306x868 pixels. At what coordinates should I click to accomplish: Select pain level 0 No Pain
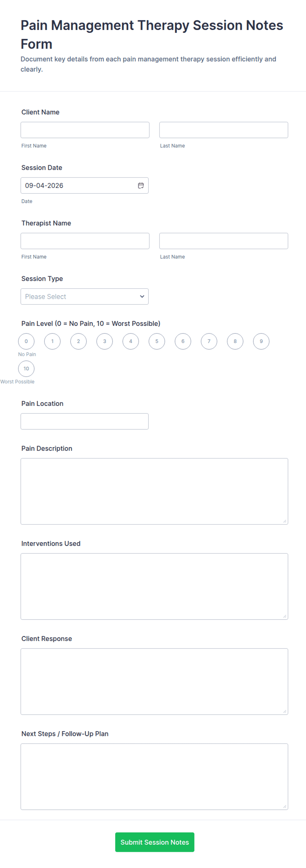[x=26, y=341]
